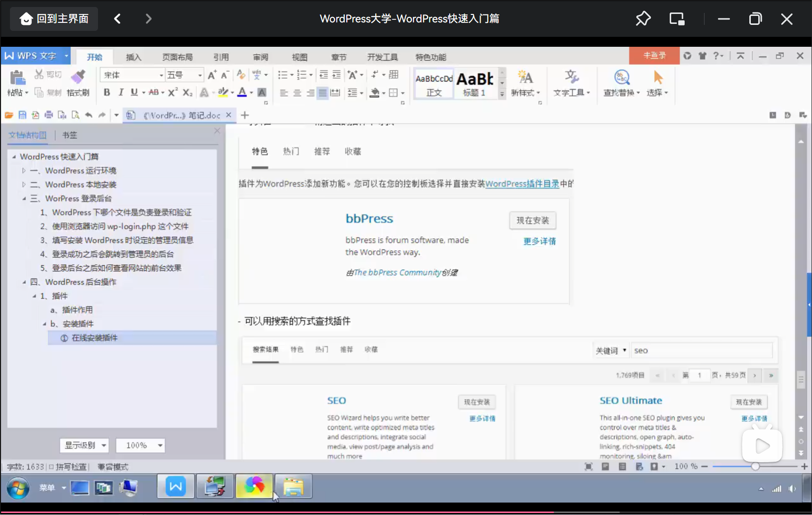Image resolution: width=812 pixels, height=515 pixels.
Task: Open 新样式 new style menu
Action: pos(525,84)
